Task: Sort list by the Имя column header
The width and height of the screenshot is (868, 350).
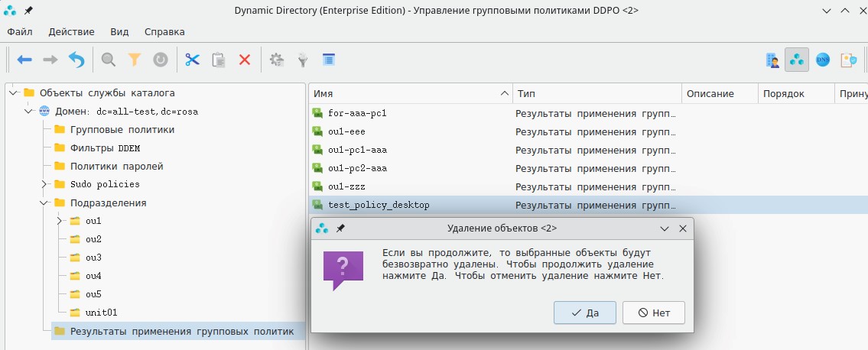Action: tap(405, 93)
